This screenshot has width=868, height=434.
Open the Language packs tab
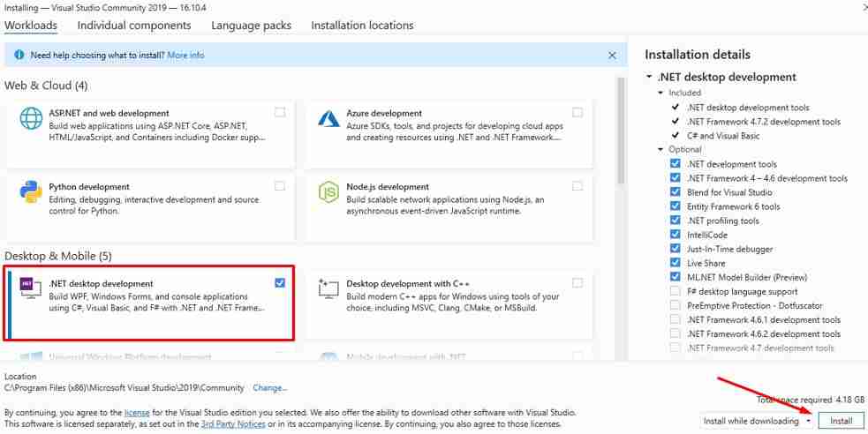[x=251, y=26]
